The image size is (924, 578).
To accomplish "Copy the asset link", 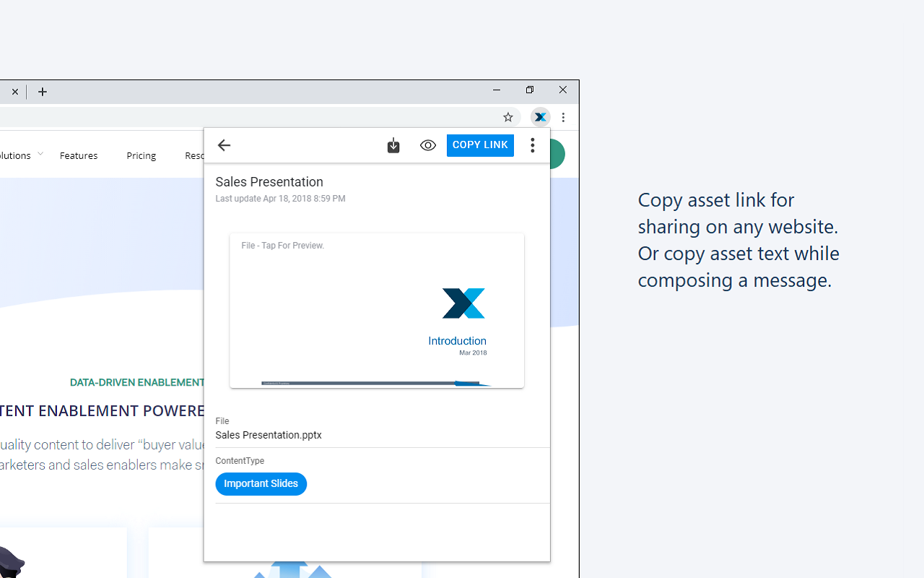I will [x=480, y=145].
